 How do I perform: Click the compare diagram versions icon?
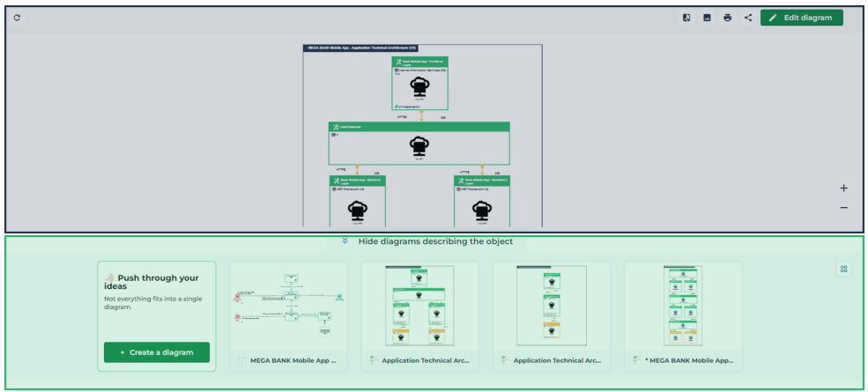(x=686, y=18)
